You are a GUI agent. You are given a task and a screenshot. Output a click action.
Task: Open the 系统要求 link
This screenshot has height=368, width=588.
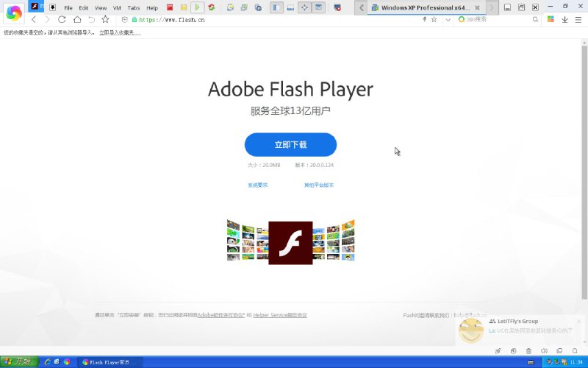258,185
